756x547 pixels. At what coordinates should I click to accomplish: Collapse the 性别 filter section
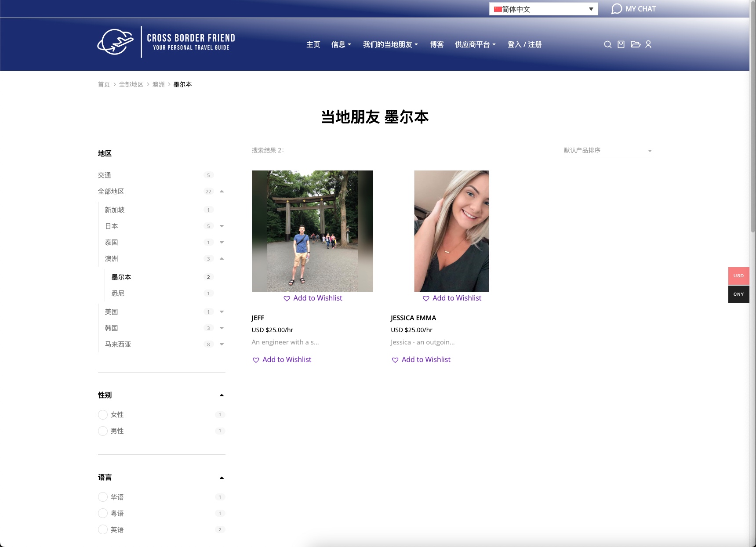click(x=222, y=395)
